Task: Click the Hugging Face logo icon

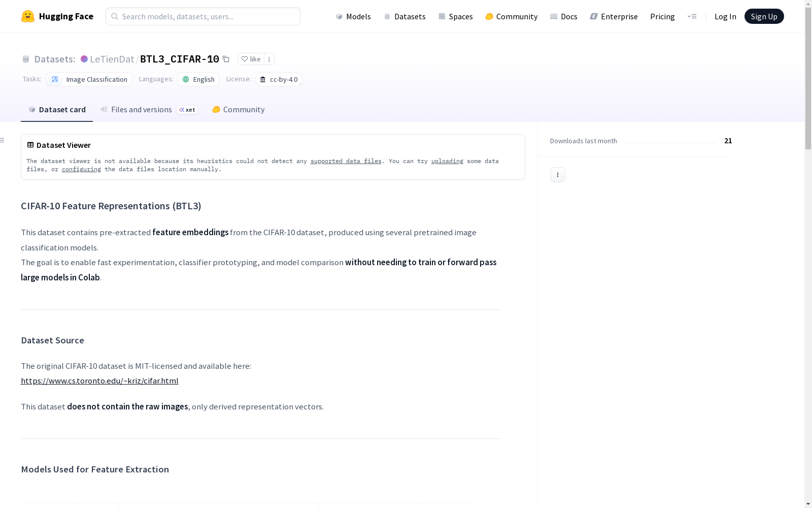Action: click(x=28, y=16)
